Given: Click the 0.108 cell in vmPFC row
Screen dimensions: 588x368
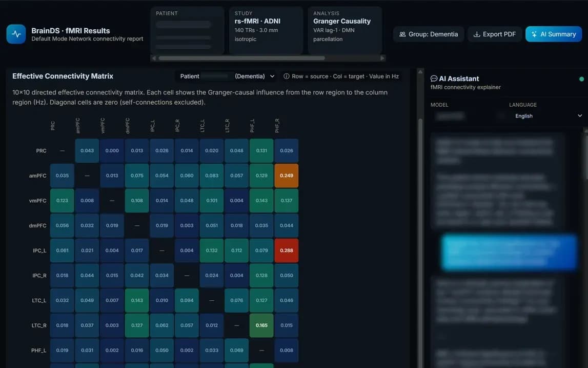Looking at the screenshot, I should pos(137,201).
